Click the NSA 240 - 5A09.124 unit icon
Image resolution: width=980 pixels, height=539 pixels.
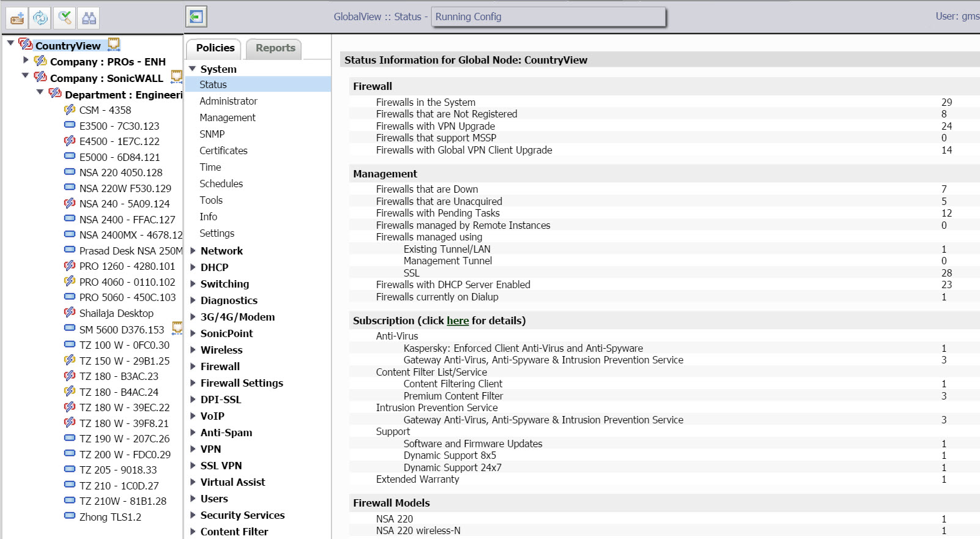click(x=70, y=203)
